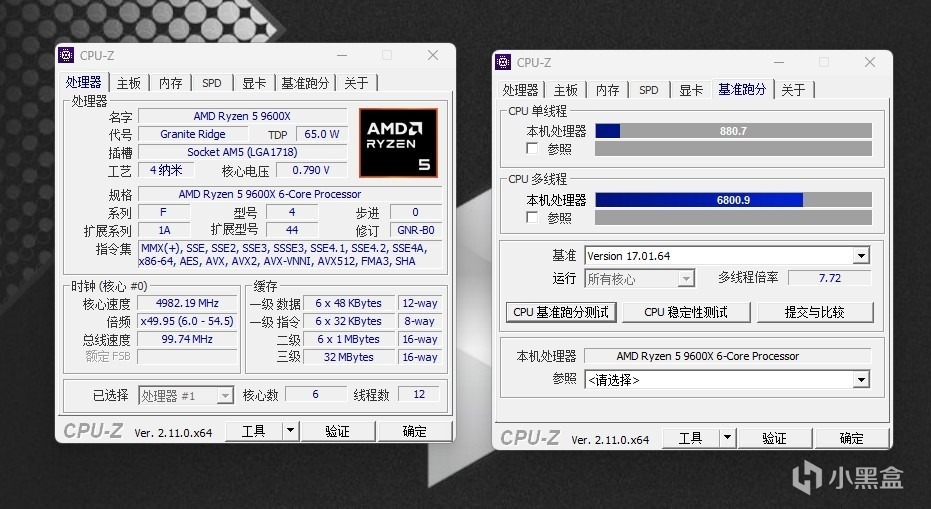
Task: Open the 基准 version dropdown
Action: point(861,256)
